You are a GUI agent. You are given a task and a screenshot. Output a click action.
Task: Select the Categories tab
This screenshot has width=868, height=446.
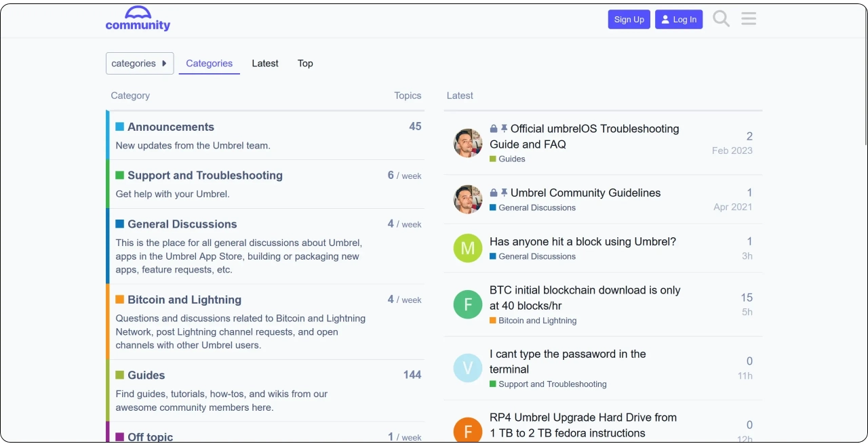coord(209,63)
